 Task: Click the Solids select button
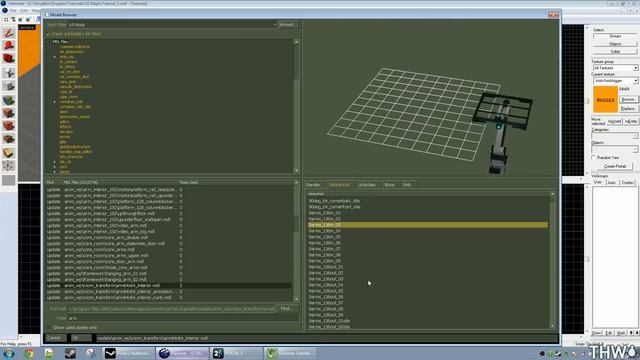pos(615,52)
